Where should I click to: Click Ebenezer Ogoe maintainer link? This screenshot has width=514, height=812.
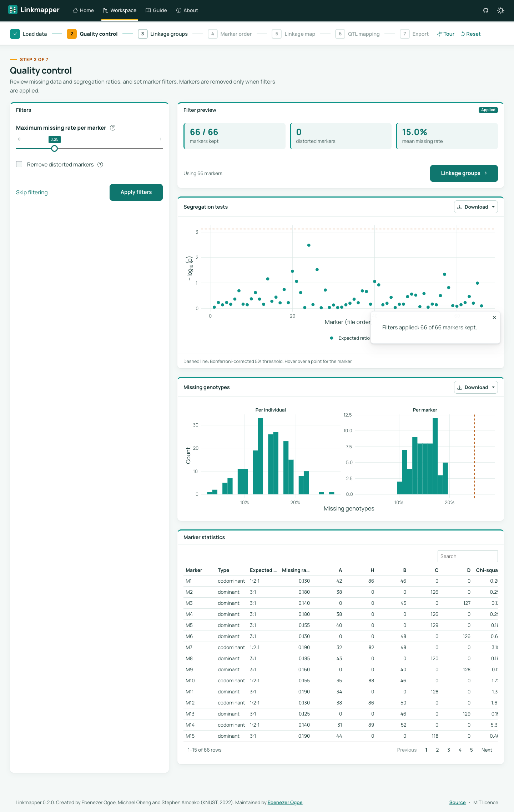click(x=285, y=802)
